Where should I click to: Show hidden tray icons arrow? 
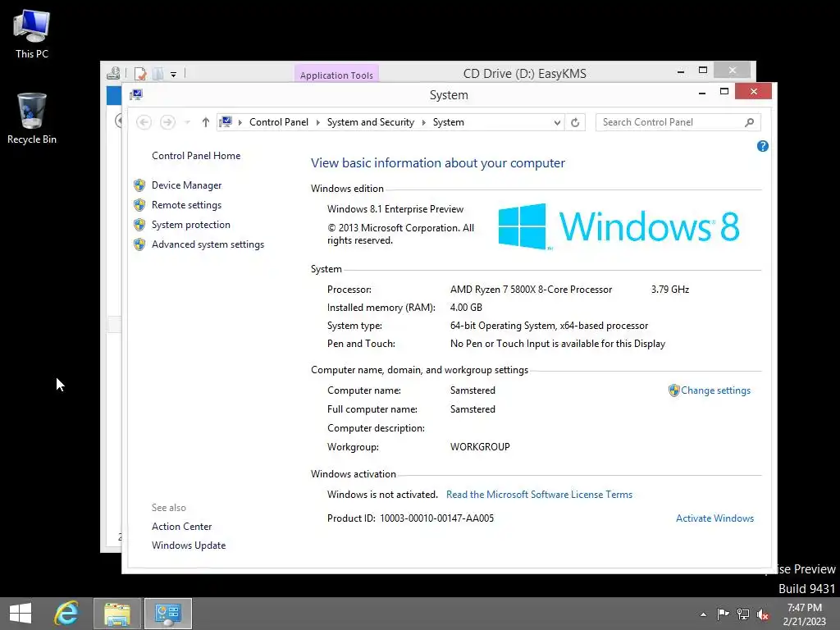tap(703, 614)
